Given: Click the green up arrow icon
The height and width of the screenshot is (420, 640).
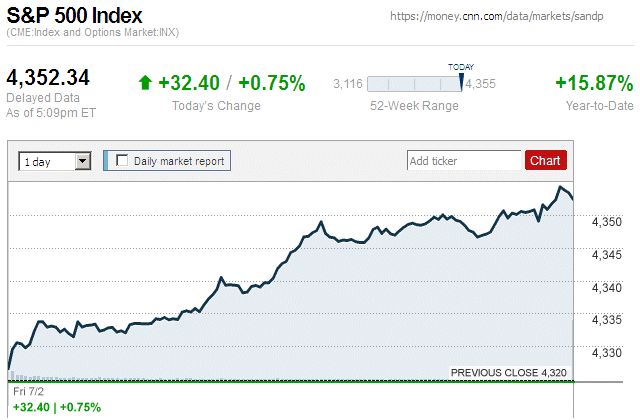Looking at the screenshot, I should tap(145, 83).
